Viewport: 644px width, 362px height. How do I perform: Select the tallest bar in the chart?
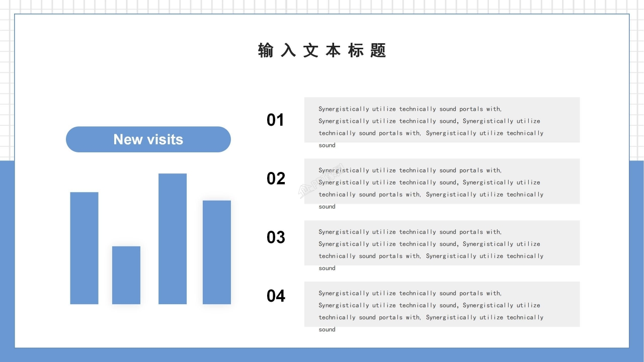173,239
